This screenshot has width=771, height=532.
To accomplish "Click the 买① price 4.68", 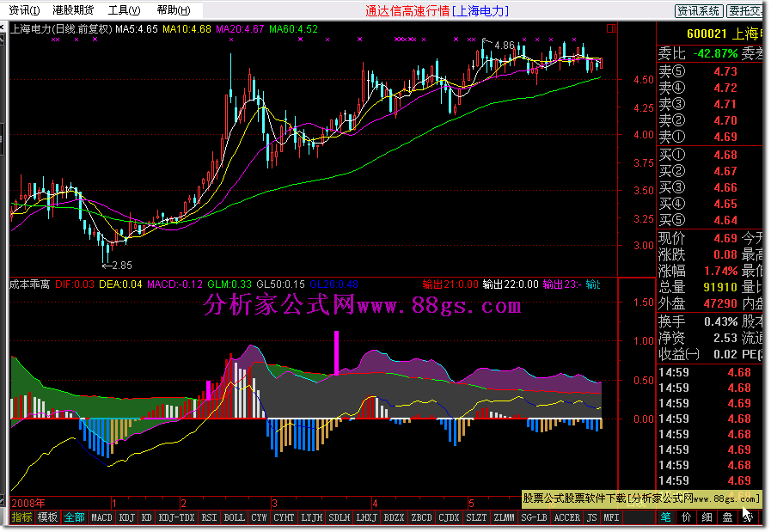I will (725, 156).
